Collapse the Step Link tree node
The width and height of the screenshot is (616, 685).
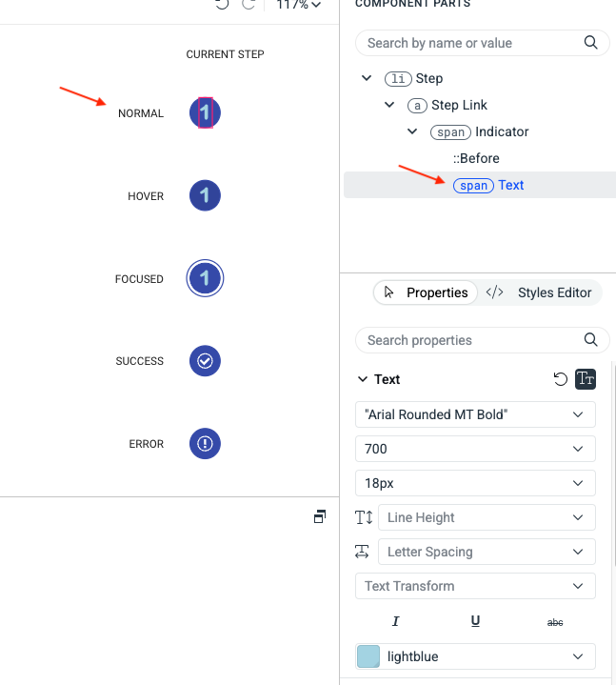pos(390,105)
